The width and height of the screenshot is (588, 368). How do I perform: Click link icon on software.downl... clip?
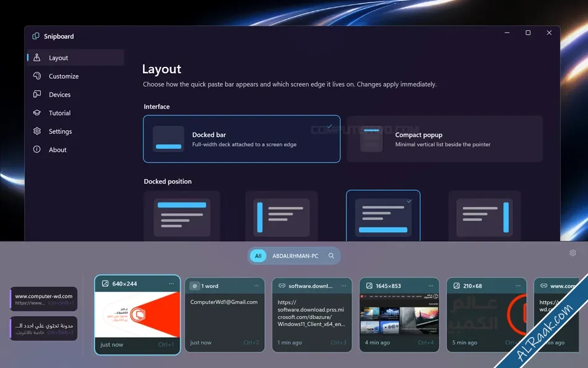(x=282, y=286)
